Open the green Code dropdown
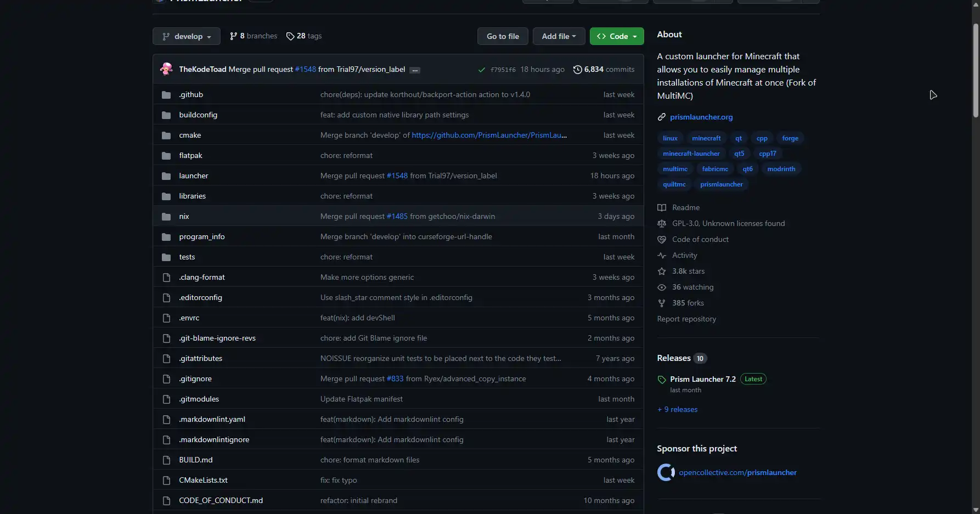Viewport: 980px width, 514px height. pos(617,36)
